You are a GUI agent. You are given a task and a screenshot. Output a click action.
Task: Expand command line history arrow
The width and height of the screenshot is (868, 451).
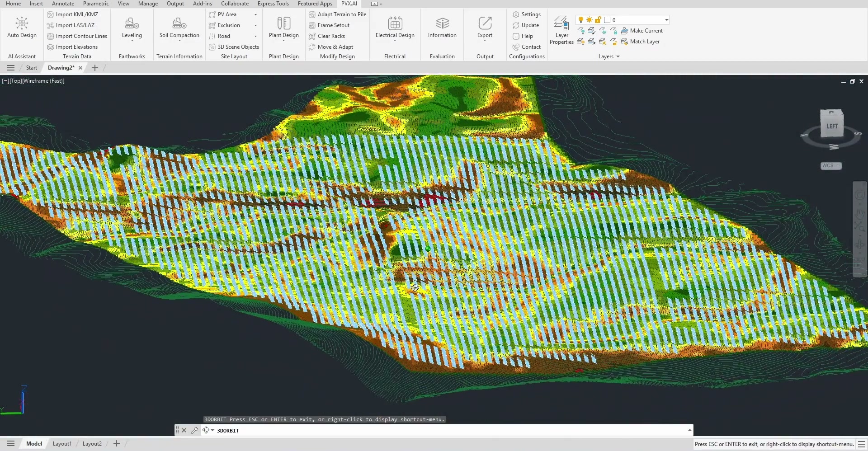point(689,430)
